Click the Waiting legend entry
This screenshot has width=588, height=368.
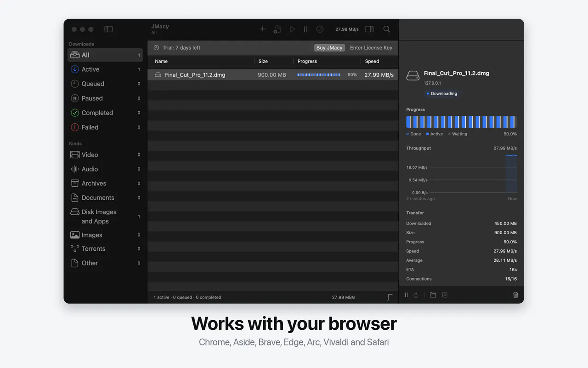coord(458,134)
